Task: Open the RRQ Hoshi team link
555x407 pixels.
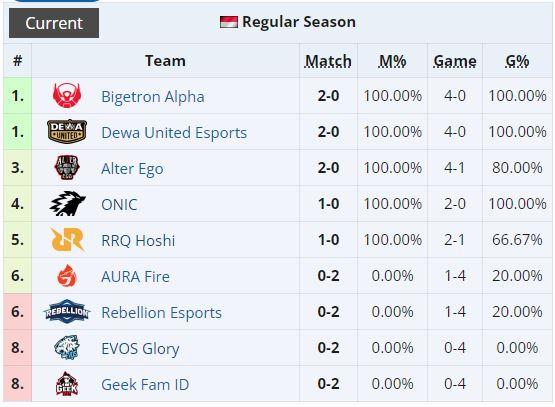Action: (x=138, y=241)
